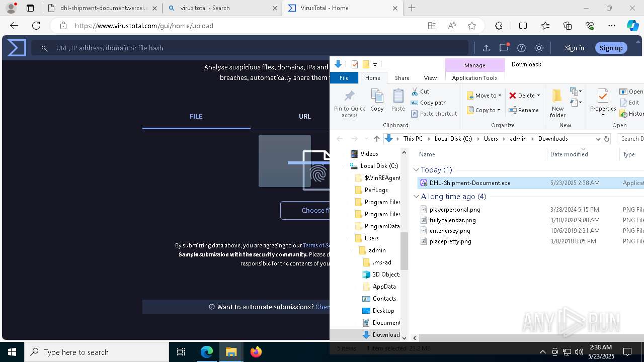Viewport: 644px width, 362px height.
Task: Click Pin to Quick access in Explorer
Action: click(350, 104)
